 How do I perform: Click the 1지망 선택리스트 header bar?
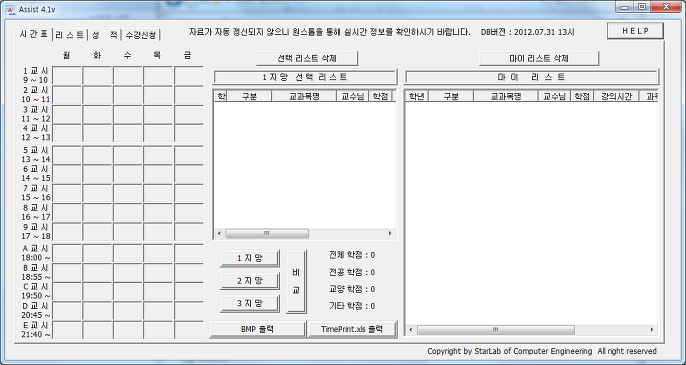[x=305, y=77]
